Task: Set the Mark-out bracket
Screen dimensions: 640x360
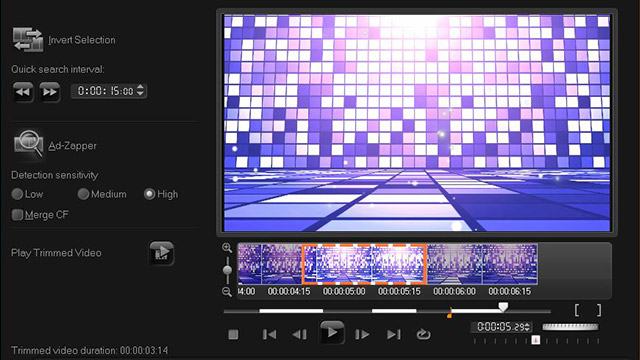Action: pos(599,310)
